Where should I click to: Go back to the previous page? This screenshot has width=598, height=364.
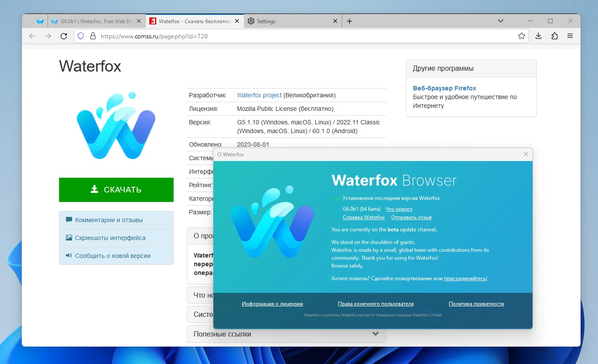pos(32,36)
